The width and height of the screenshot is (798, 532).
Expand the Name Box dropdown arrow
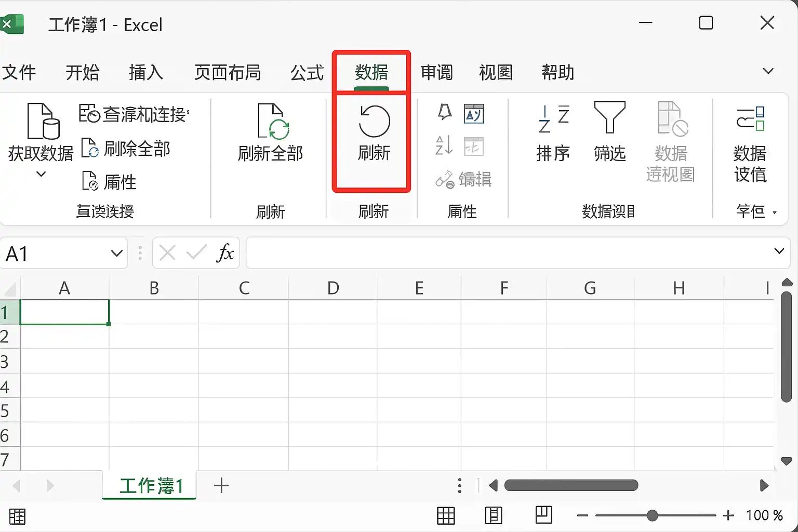[117, 254]
